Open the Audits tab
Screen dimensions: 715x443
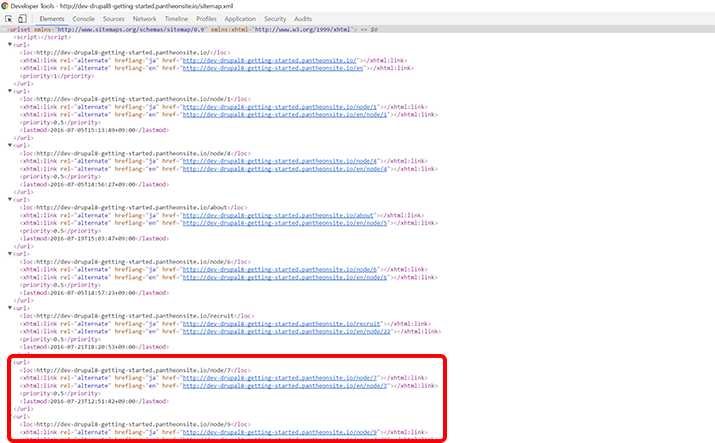click(x=303, y=19)
